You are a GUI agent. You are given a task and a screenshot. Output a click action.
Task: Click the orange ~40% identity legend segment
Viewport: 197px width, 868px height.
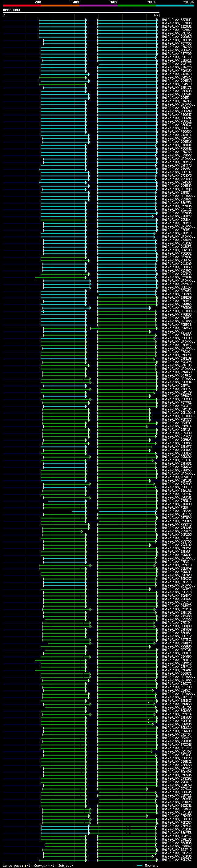pos(60,6)
